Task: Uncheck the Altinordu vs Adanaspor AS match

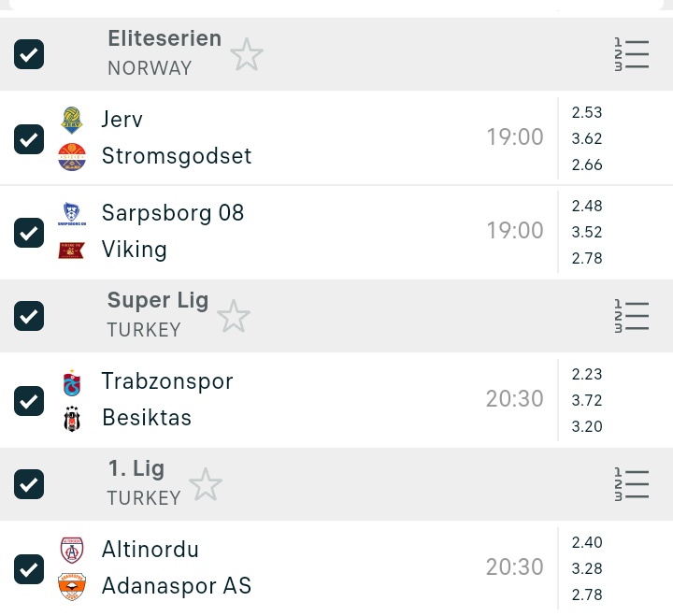Action: pyautogui.click(x=29, y=568)
